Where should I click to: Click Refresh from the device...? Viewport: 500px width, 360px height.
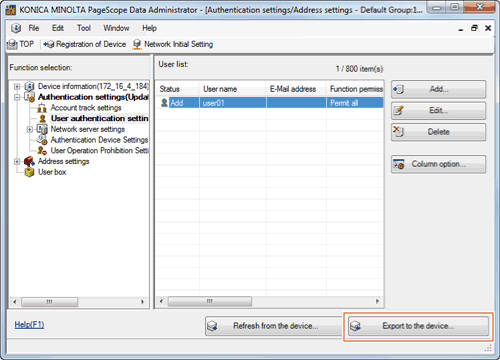point(274,326)
